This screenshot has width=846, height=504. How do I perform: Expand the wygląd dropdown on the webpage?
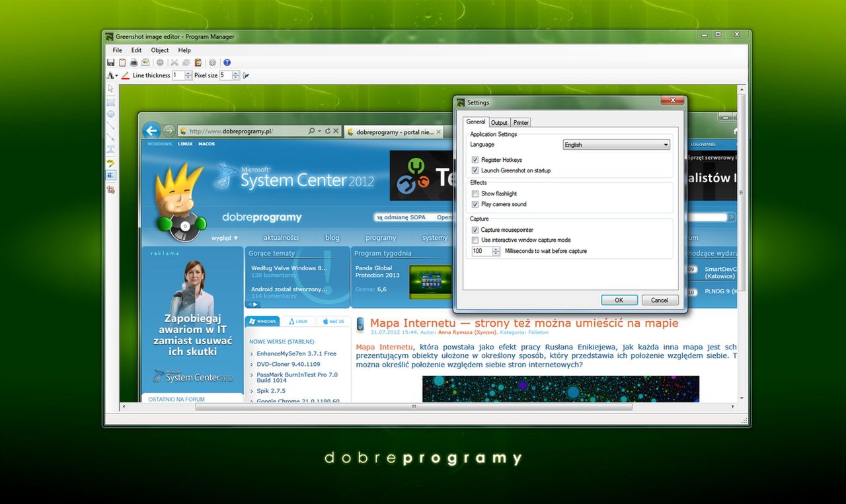click(225, 238)
